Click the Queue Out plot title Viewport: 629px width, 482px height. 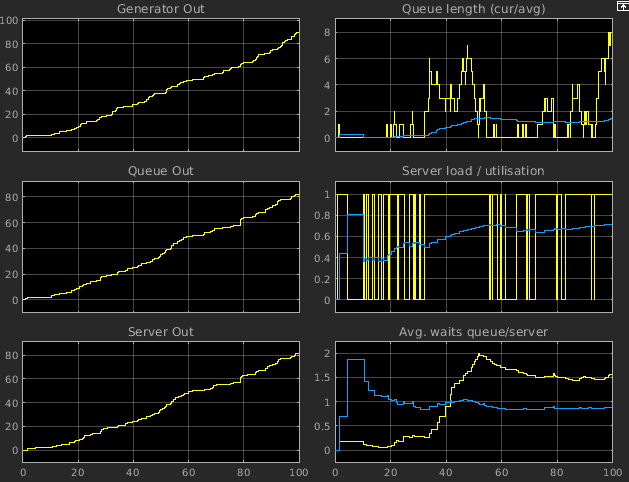click(161, 171)
